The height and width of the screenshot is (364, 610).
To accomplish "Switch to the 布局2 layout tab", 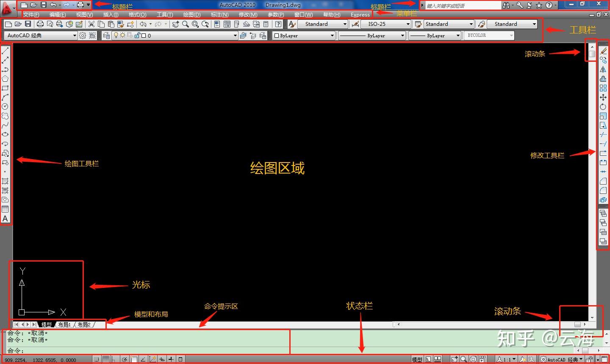I will point(84,325).
